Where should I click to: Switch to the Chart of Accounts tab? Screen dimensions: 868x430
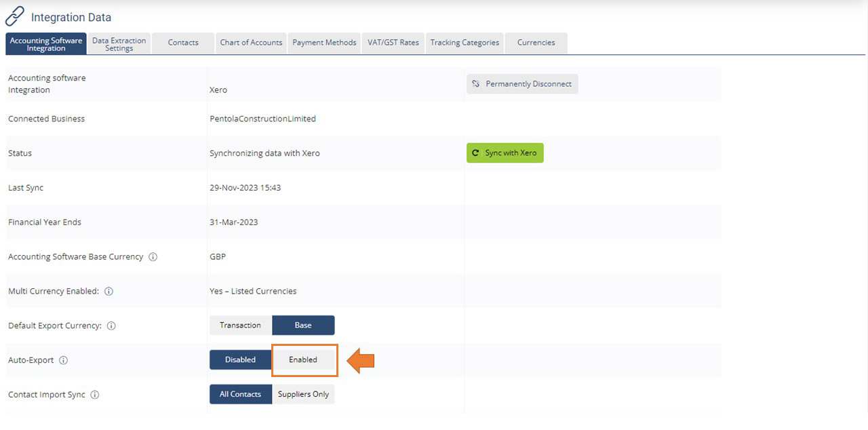point(251,42)
